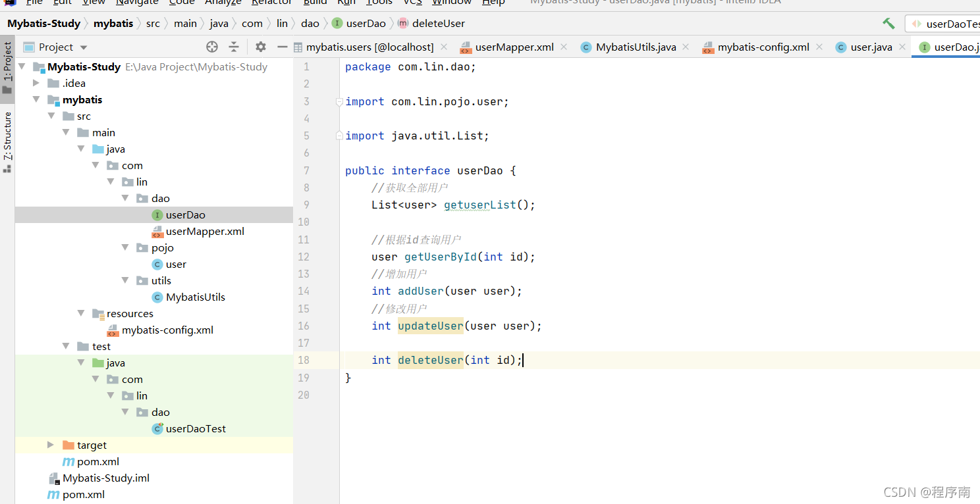Close the mybatis.users tab

pyautogui.click(x=444, y=47)
